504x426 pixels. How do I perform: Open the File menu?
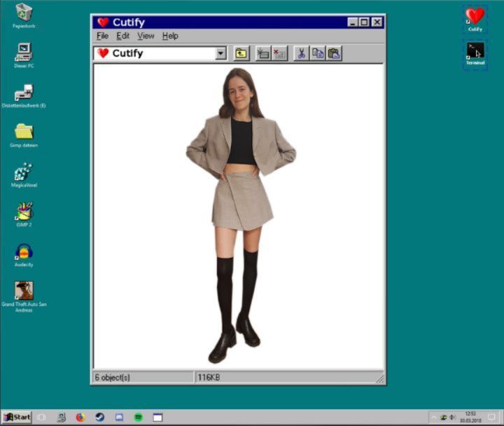click(x=102, y=36)
